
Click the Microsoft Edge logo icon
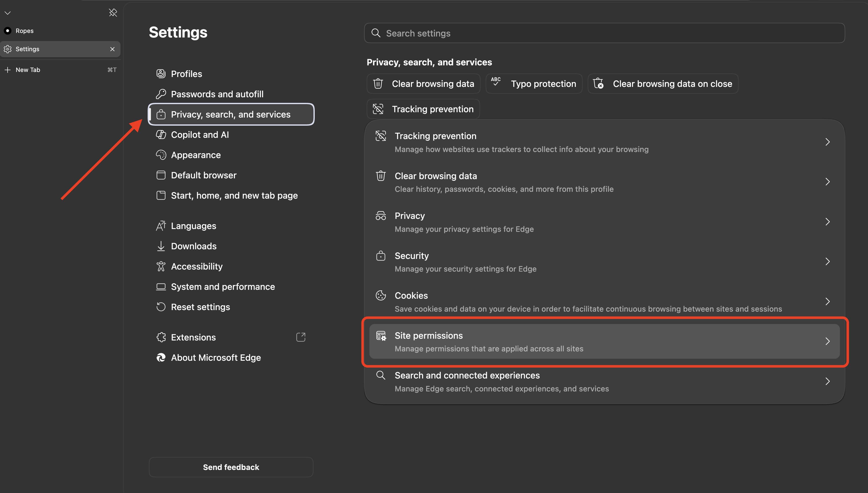pyautogui.click(x=161, y=357)
